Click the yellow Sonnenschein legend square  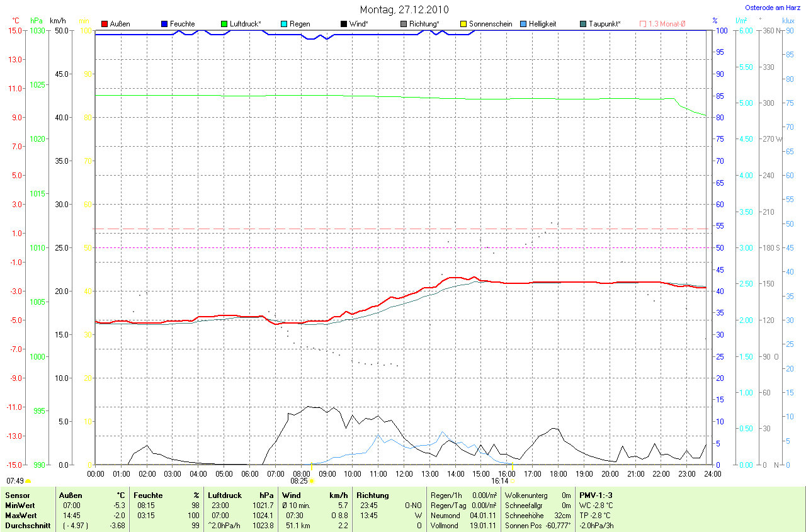463,24
